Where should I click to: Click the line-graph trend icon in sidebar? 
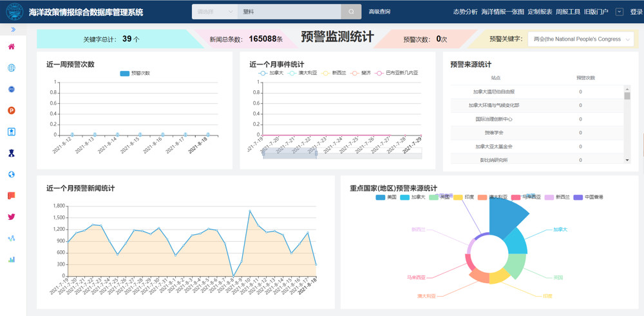point(12,239)
